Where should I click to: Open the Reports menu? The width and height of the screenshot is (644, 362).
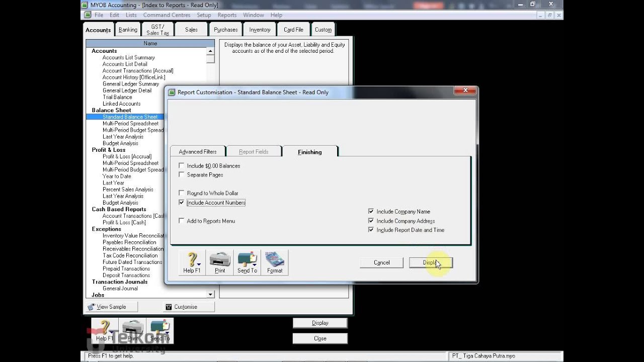(x=227, y=15)
